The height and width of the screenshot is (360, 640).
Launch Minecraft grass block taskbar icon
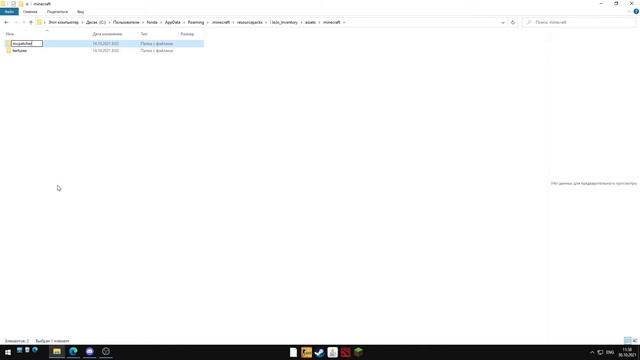359,352
